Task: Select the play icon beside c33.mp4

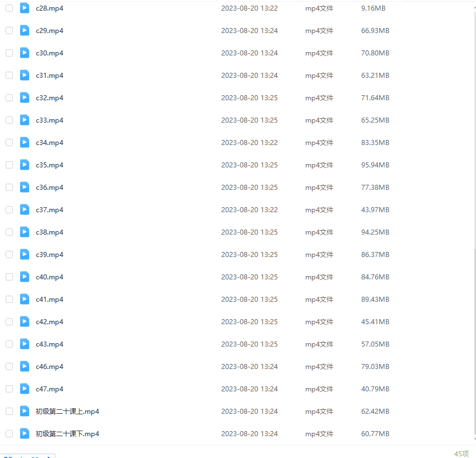Action: coord(25,120)
